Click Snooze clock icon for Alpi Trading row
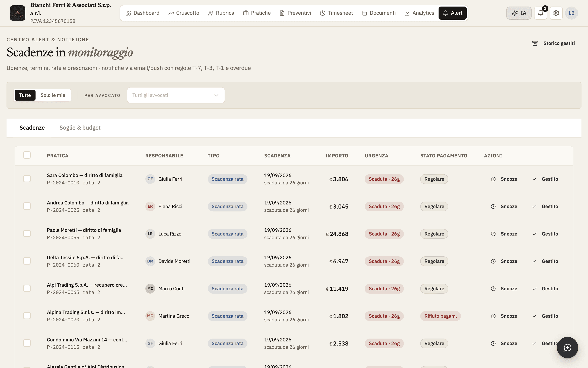Image resolution: width=588 pixels, height=368 pixels. click(x=493, y=289)
